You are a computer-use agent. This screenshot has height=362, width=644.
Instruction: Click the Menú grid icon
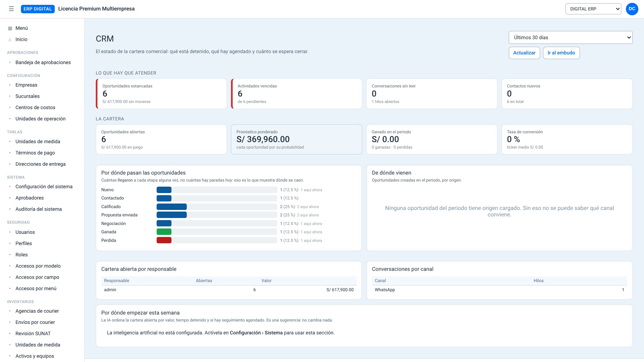coord(10,28)
